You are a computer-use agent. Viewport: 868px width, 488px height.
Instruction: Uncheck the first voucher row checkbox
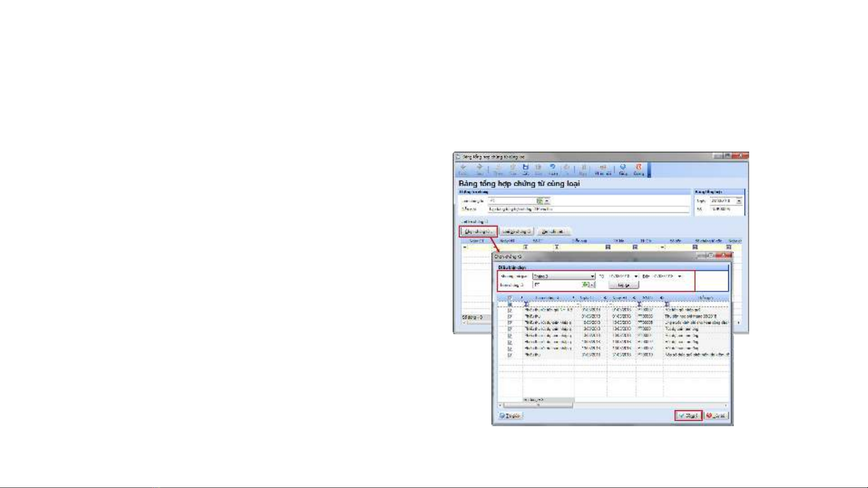coord(510,310)
